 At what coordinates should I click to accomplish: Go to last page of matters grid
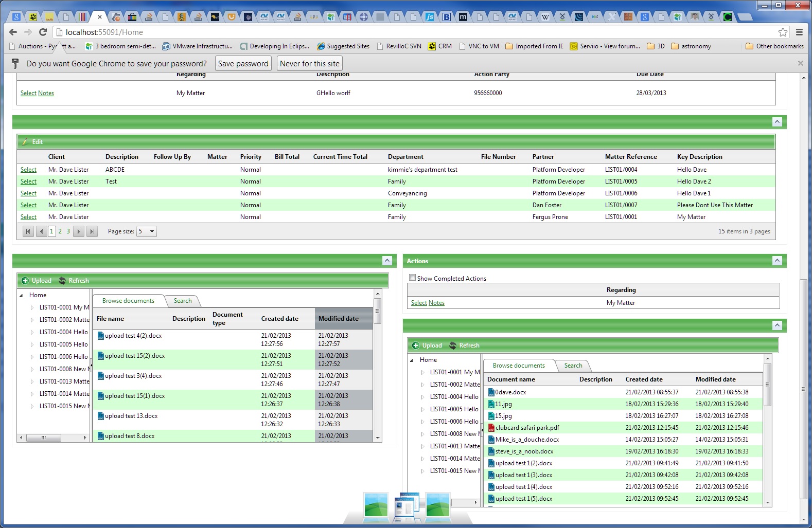tap(92, 231)
